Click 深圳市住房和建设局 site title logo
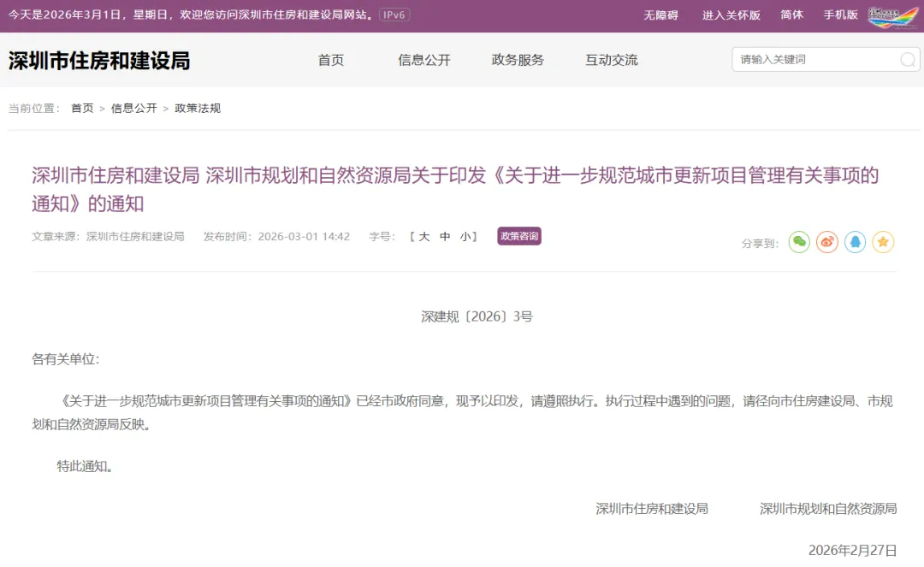Image resolution: width=924 pixels, height=567 pixels. pos(99,61)
